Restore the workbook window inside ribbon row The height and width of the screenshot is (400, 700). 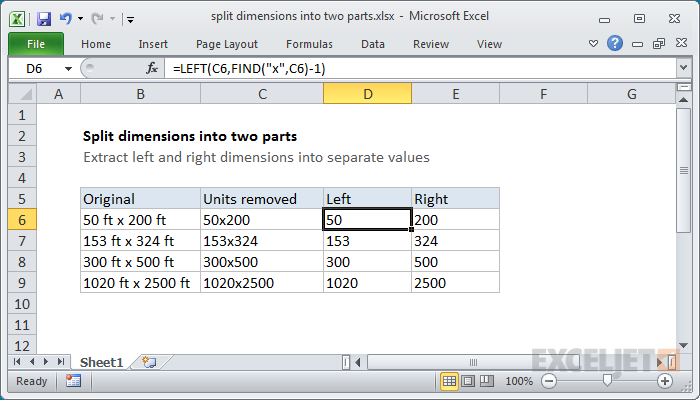tap(659, 43)
